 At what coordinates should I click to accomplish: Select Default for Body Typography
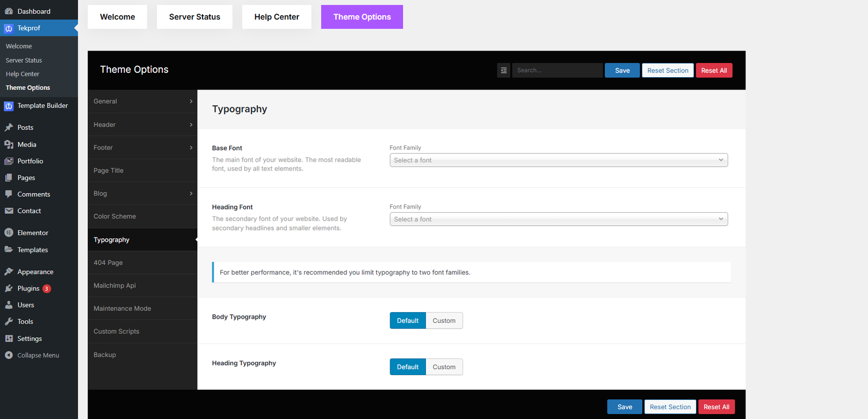pyautogui.click(x=407, y=321)
